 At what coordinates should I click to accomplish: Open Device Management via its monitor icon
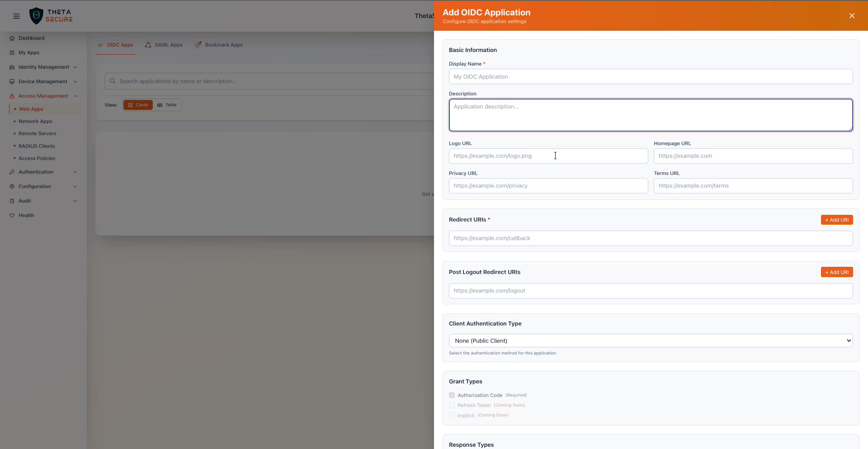pos(12,81)
